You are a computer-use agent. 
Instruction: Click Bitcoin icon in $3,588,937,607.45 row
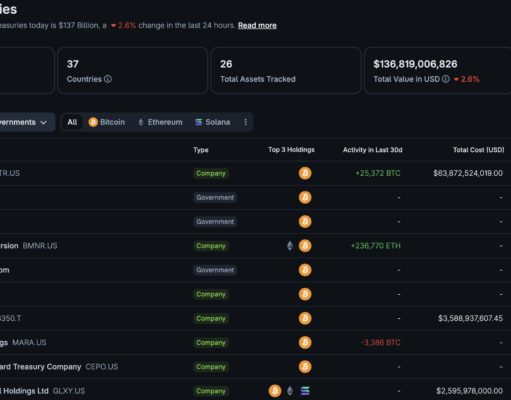305,318
